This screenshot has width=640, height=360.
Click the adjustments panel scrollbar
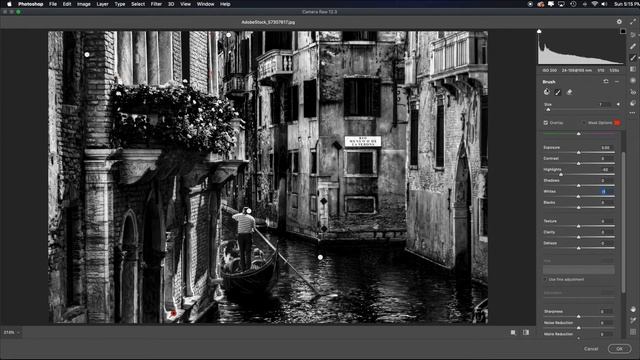pos(623,222)
